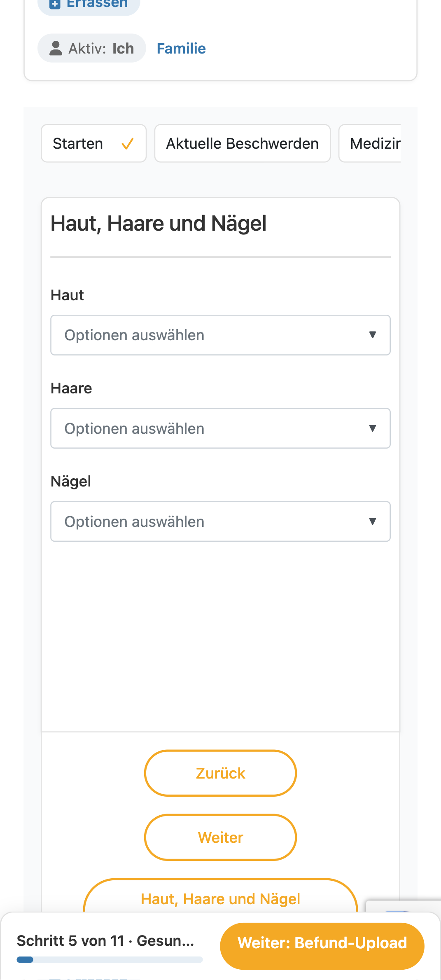The height and width of the screenshot is (980, 441).
Task: Expand the Haare options selector
Action: coord(220,428)
